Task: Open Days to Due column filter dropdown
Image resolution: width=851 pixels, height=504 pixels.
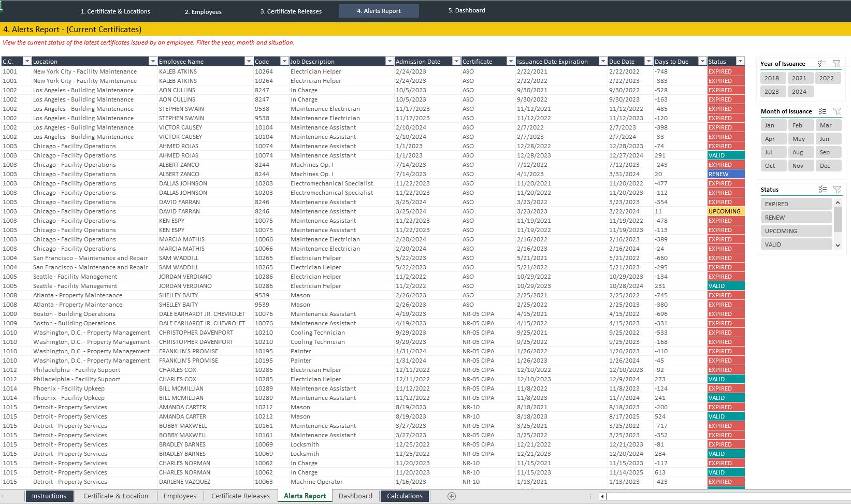Action: 702,61
